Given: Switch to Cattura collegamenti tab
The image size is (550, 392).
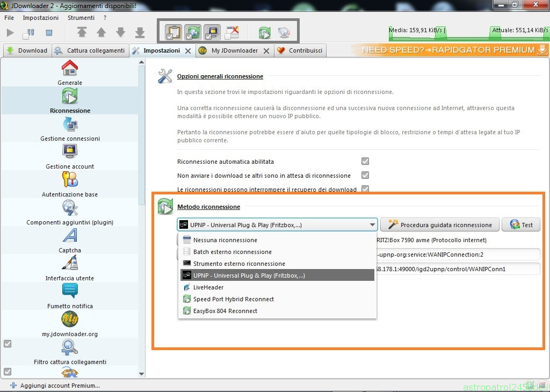Looking at the screenshot, I should (x=90, y=50).
